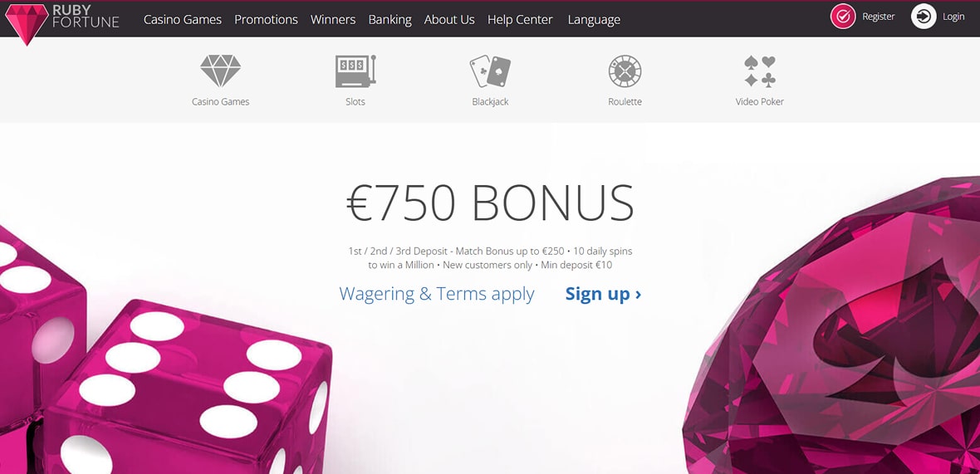Click the white Login arrow icon

(x=924, y=17)
